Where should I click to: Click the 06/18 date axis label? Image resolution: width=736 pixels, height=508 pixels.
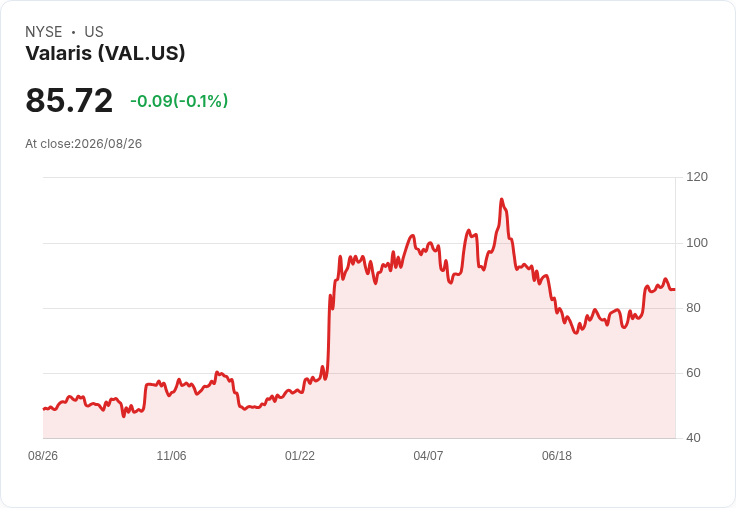click(x=557, y=455)
